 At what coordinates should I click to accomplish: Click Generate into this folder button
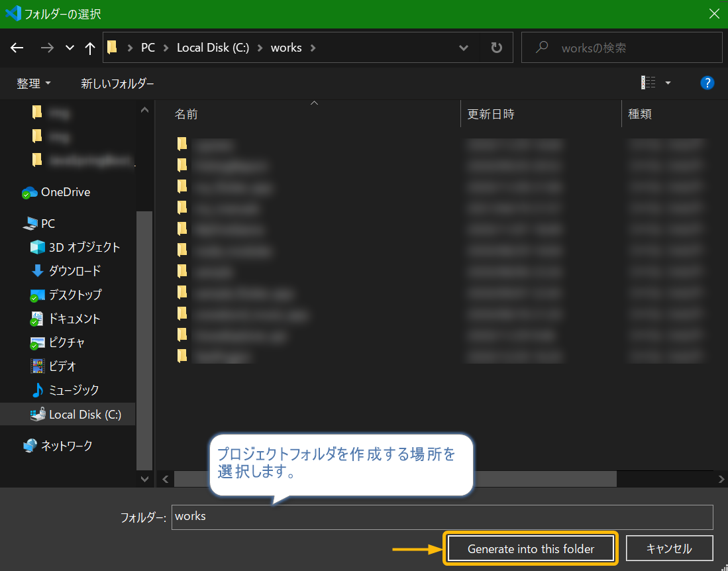(x=531, y=548)
